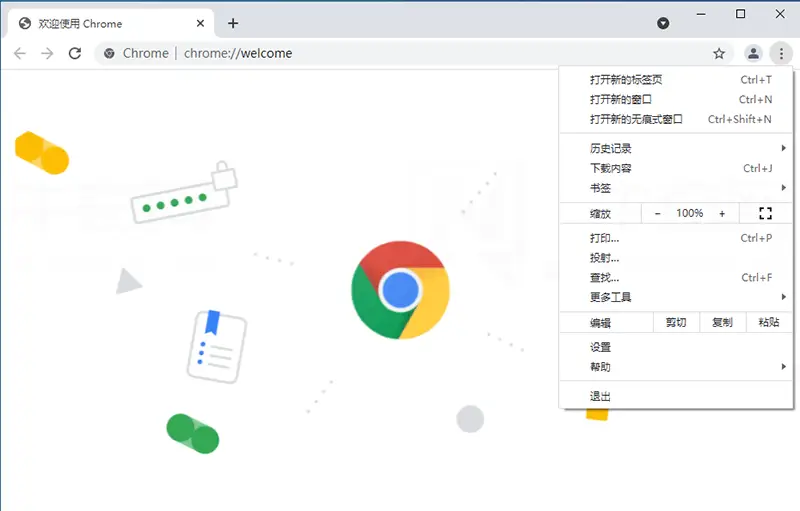This screenshot has width=800, height=511.
Task: Bookmark this page with the star icon
Action: click(719, 54)
